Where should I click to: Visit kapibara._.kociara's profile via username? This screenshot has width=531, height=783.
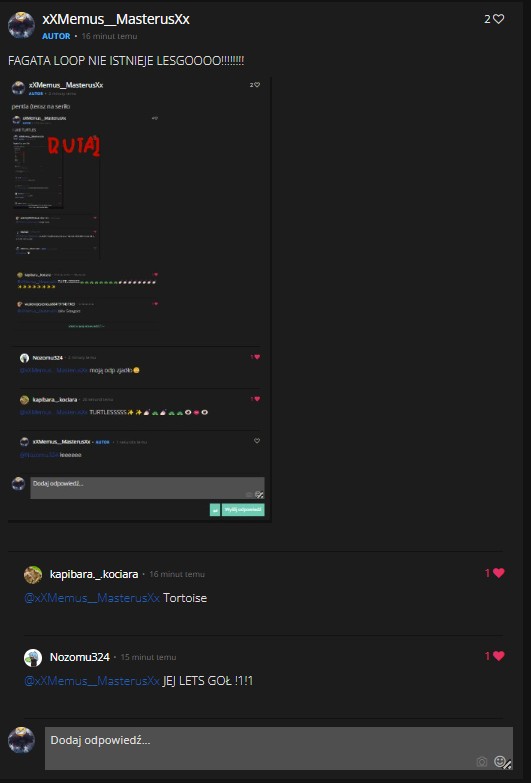point(94,574)
